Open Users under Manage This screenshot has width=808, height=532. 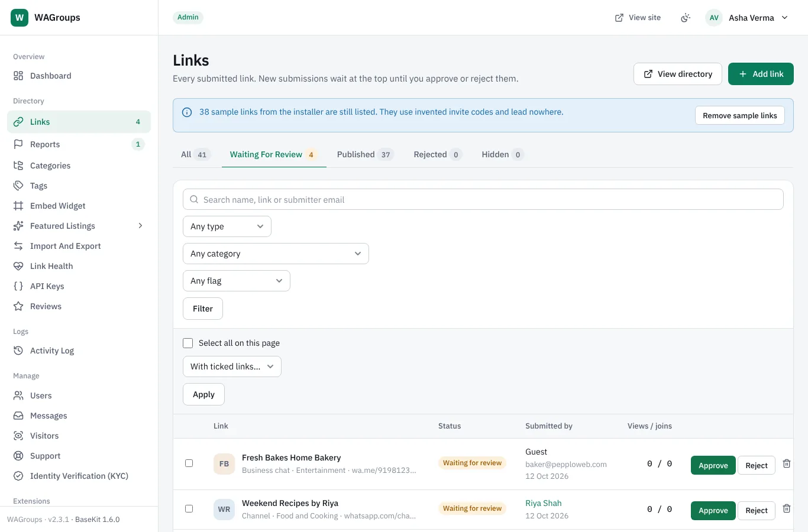coord(79,395)
